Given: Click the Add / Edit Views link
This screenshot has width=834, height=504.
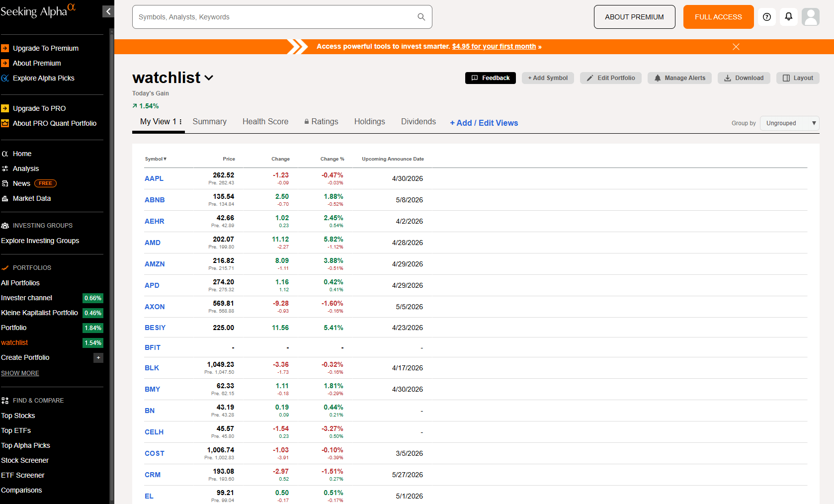Looking at the screenshot, I should pyautogui.click(x=484, y=123).
